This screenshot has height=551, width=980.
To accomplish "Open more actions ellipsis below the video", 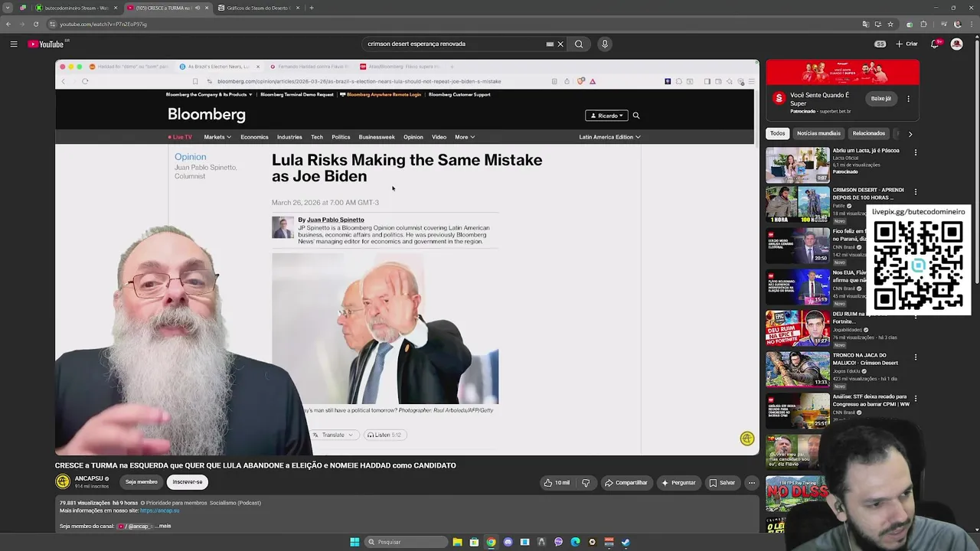I will point(752,483).
